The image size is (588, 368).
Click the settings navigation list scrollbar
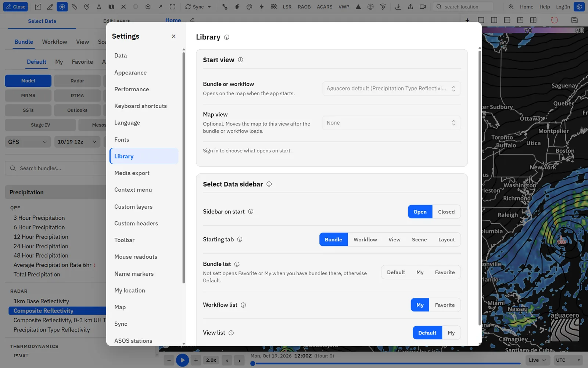(184, 167)
